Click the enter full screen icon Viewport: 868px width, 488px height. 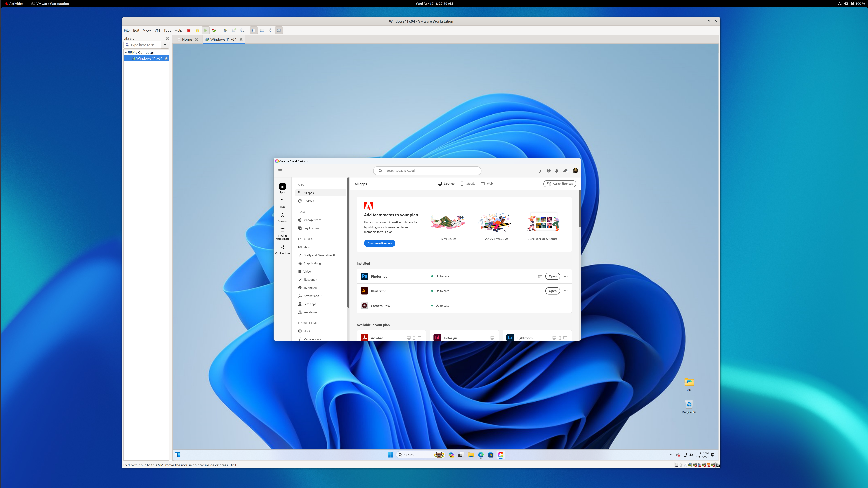click(x=271, y=30)
